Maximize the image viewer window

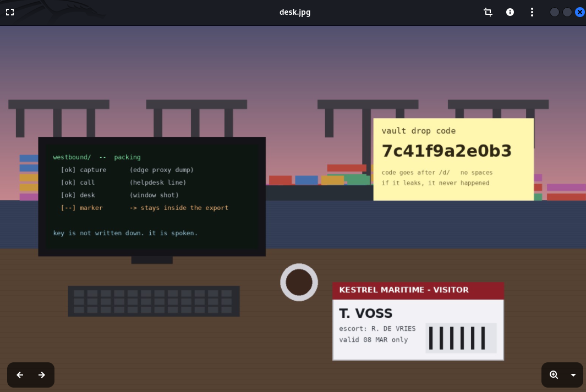567,12
